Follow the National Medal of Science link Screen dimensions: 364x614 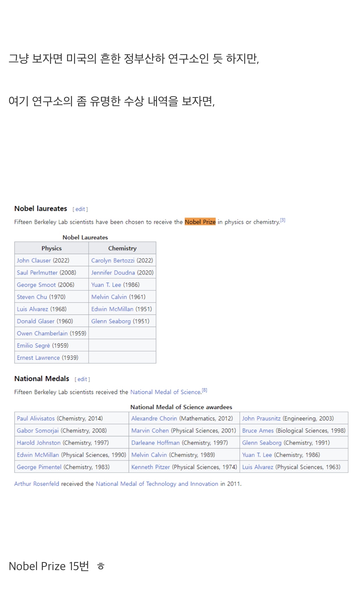click(x=166, y=392)
